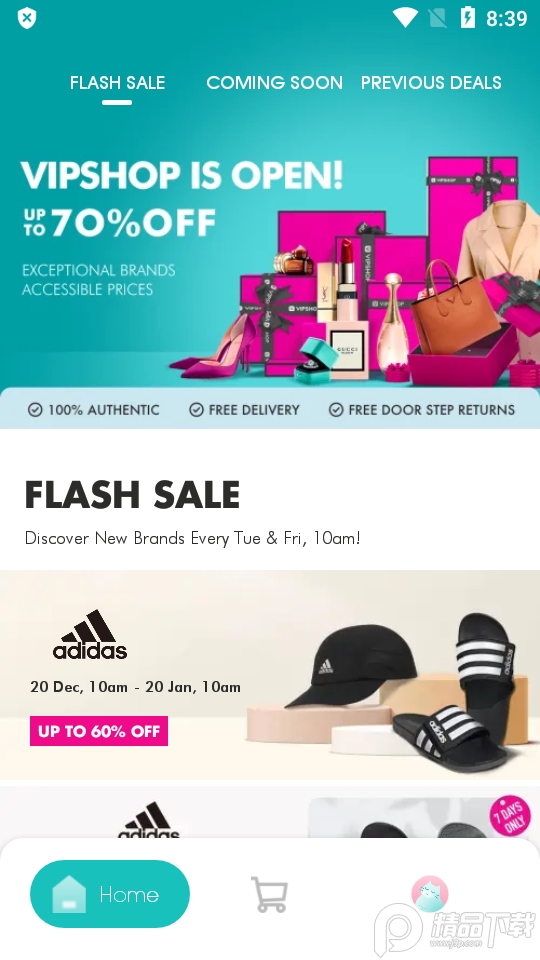Open the profile avatar icon
Image resolution: width=540 pixels, height=960 pixels.
pos(430,893)
